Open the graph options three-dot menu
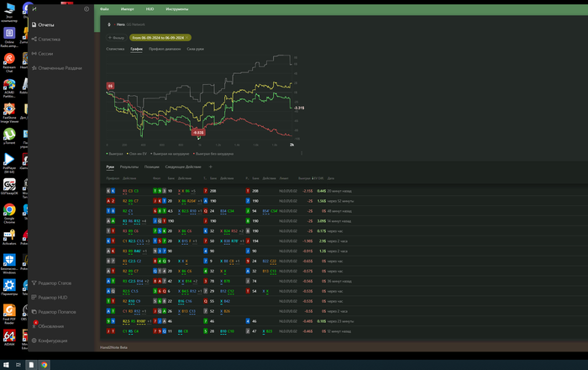 pyautogui.click(x=302, y=153)
